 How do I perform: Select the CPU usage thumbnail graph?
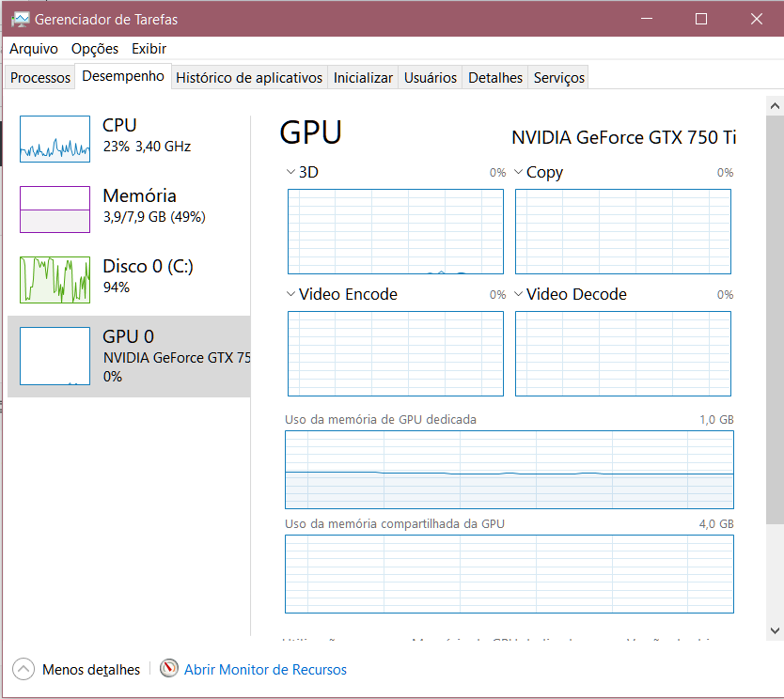coord(55,139)
